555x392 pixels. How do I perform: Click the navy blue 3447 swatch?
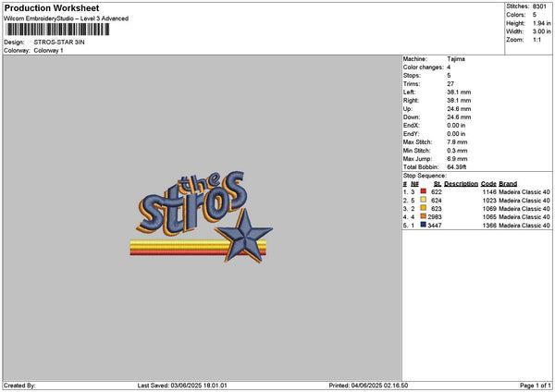(423, 225)
